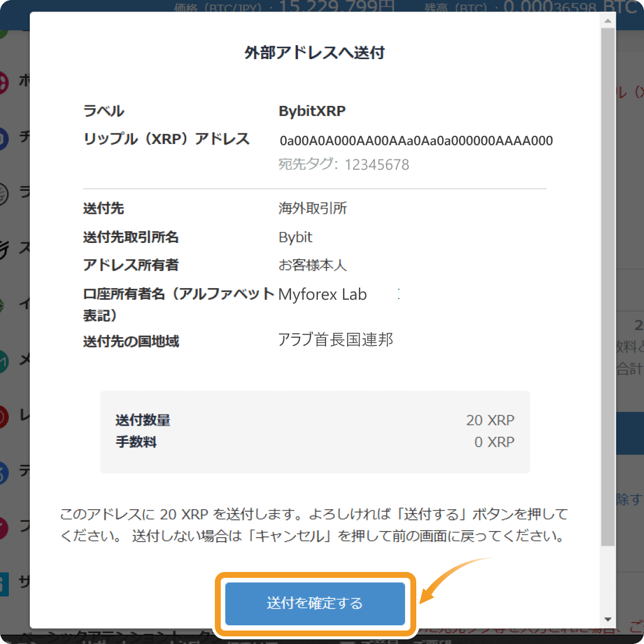Click the account holder name Myforex Lab
Viewport: 644px width, 644px height.
tap(323, 294)
